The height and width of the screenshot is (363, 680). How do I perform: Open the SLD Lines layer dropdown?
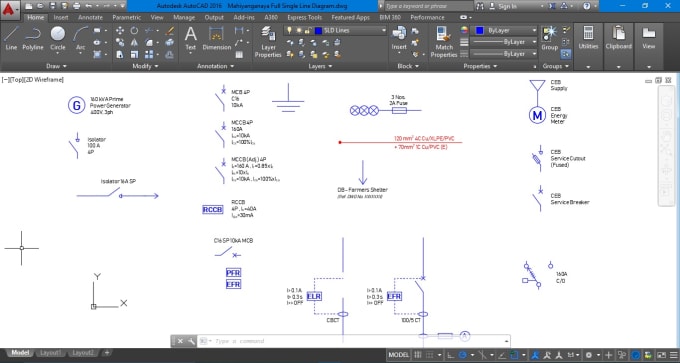(335, 30)
